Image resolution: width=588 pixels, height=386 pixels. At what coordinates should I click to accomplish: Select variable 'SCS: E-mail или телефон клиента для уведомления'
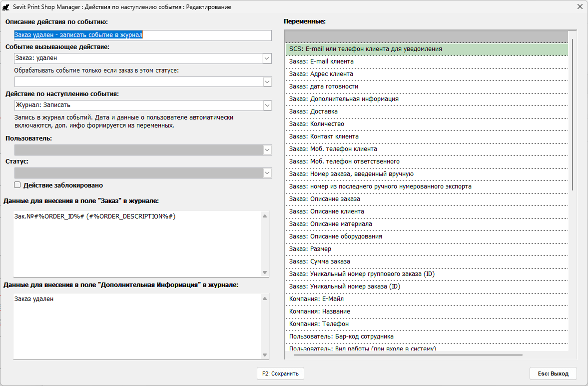pyautogui.click(x=427, y=49)
